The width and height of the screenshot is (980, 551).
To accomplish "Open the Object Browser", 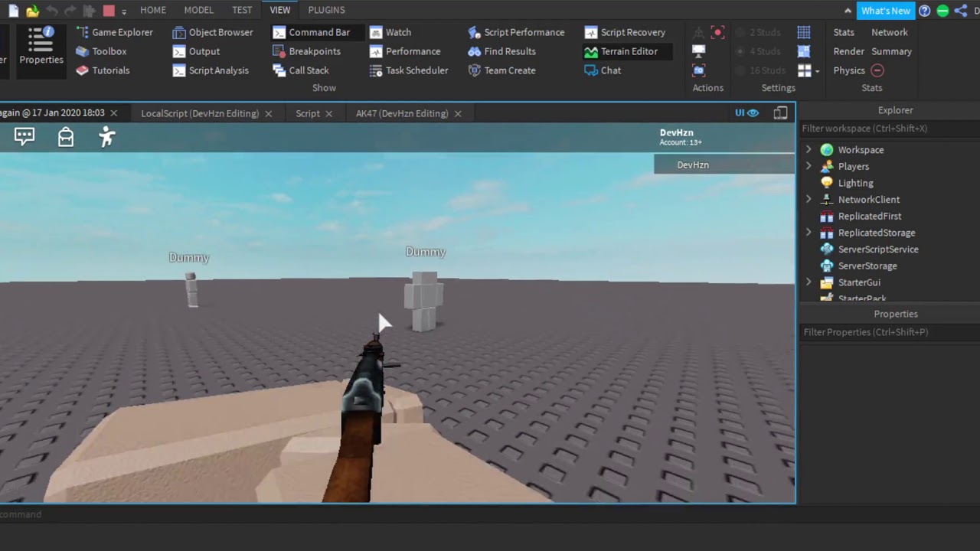I will tap(212, 32).
